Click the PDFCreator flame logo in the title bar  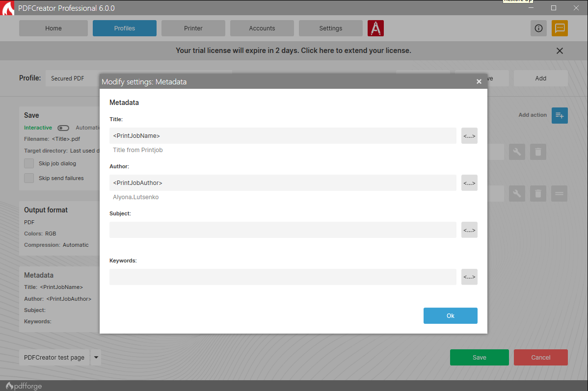pos(7,8)
